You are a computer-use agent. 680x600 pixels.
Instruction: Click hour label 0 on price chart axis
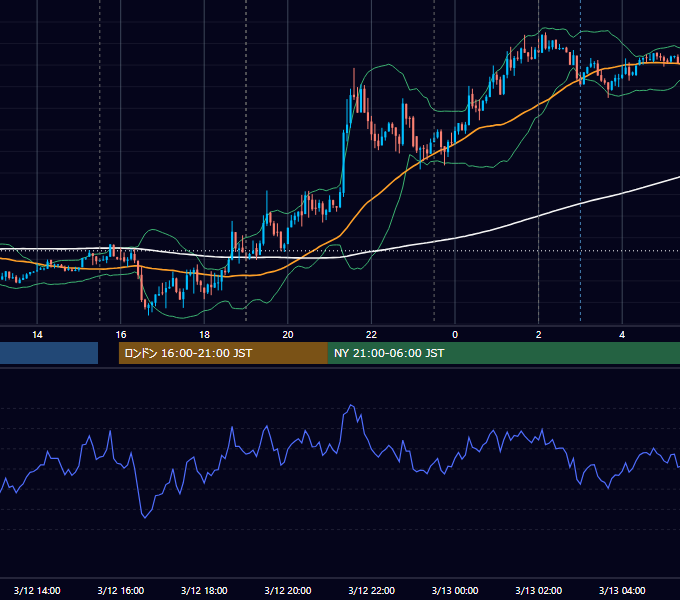(455, 335)
